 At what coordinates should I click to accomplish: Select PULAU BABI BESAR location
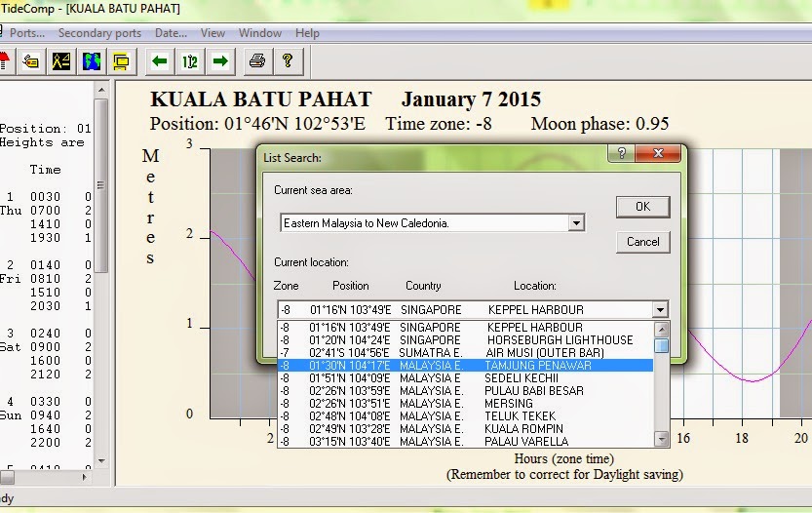[x=466, y=391]
